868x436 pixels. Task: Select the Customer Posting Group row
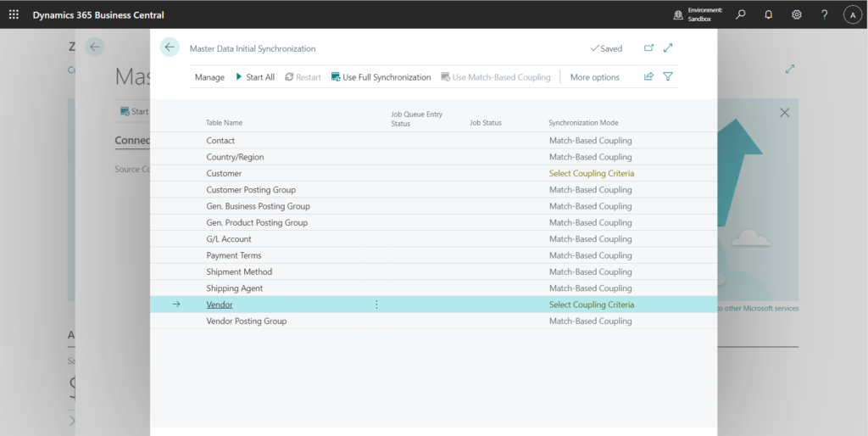click(433, 189)
